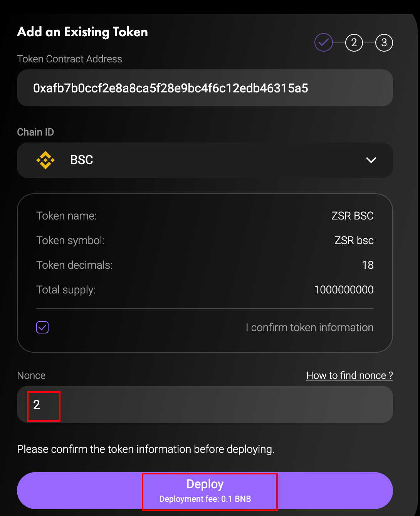Image resolution: width=420 pixels, height=516 pixels.
Task: Focus the Nonce input field
Action: (x=204, y=405)
